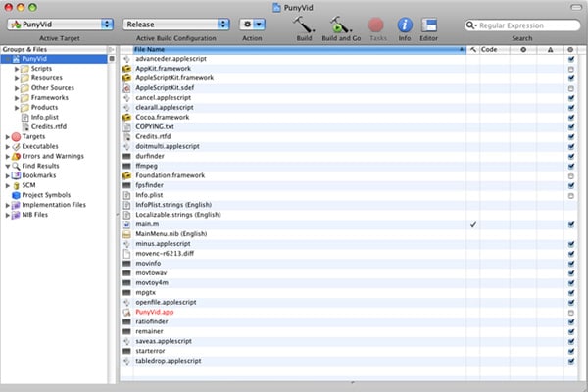Click the Build and Go icon
This screenshot has height=392, width=588.
[340, 24]
